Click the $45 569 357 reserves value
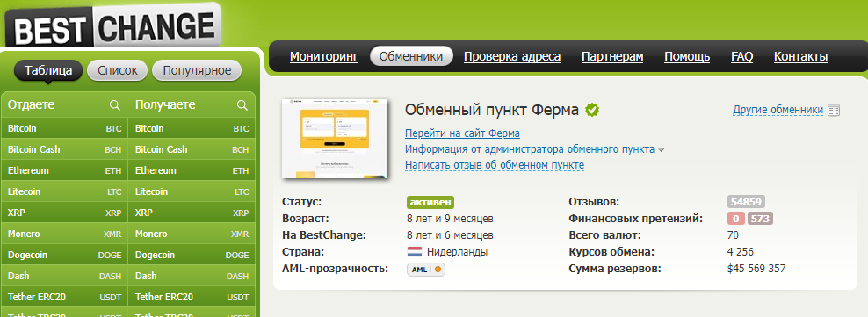868x317 pixels. tap(756, 269)
